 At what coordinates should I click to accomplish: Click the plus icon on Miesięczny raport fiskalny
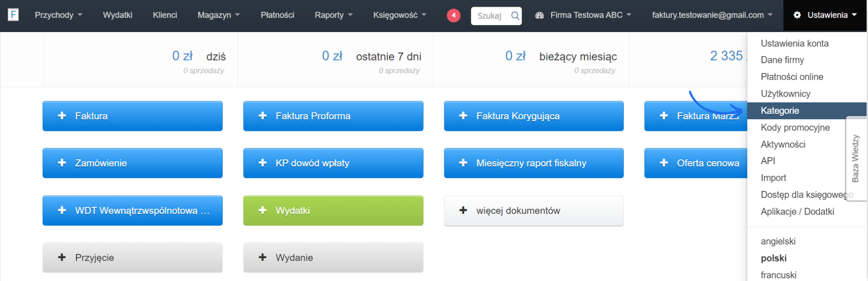463,163
